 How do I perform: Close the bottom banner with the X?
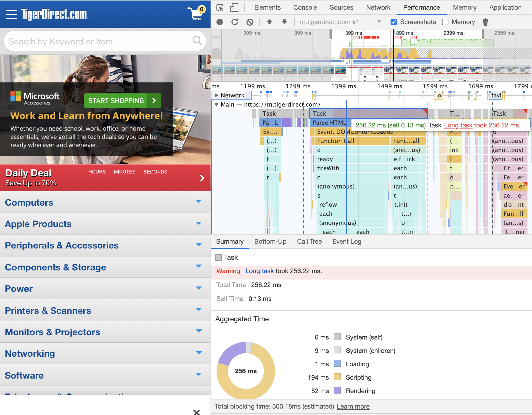[197, 412]
